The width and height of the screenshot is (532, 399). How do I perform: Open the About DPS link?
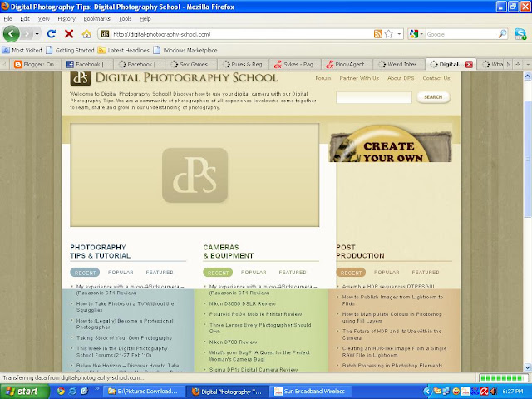[x=401, y=78]
